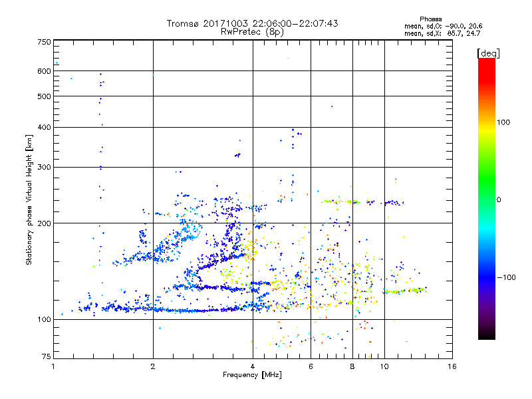Image resolution: width=532 pixels, height=399 pixels.
Task: Click the x-axis tick label '8'
Action: [352, 366]
